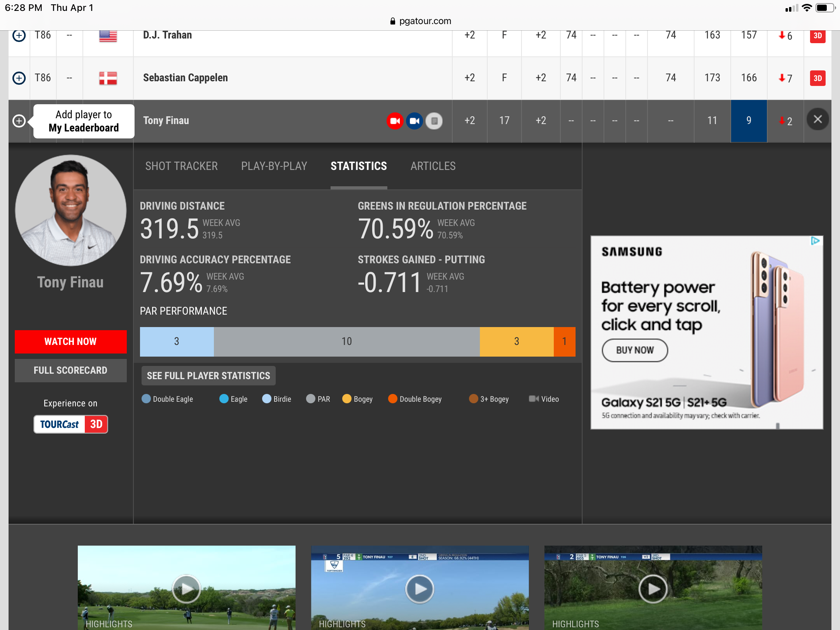Click the AdChoices icon on the Samsung ad
The width and height of the screenshot is (840, 630).
tap(815, 241)
